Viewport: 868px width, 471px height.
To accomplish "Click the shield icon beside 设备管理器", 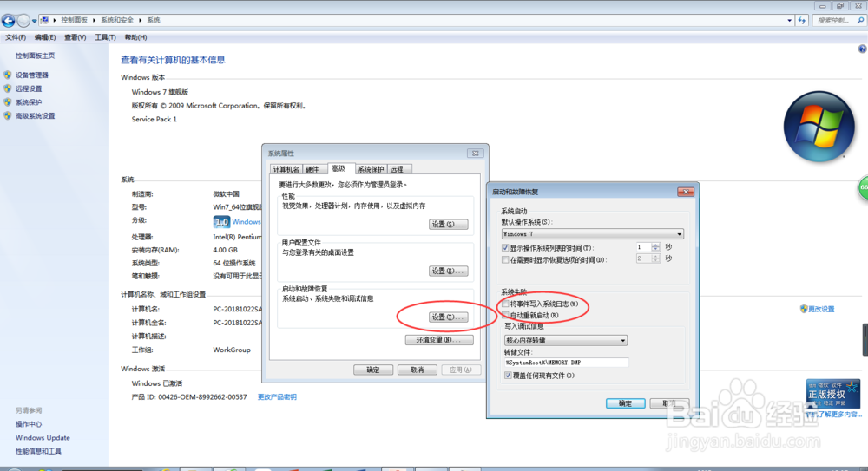I will [7, 75].
